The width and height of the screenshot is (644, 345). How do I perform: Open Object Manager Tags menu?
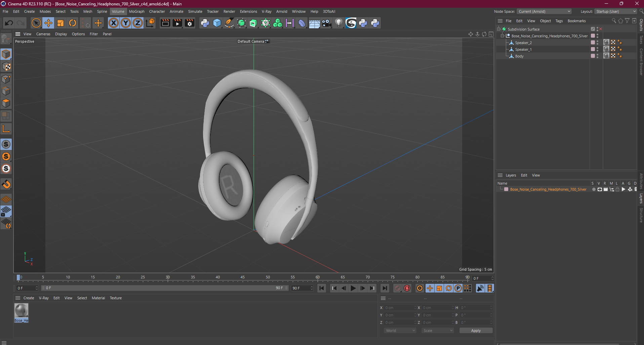pyautogui.click(x=559, y=21)
